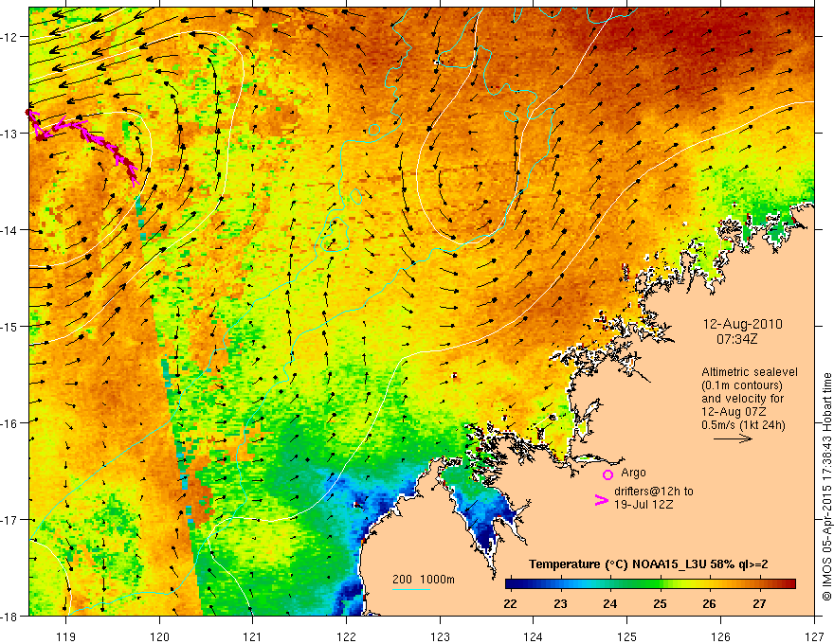Click the 'Altimetric sealevel' text
The image size is (834, 644).
pos(750,372)
